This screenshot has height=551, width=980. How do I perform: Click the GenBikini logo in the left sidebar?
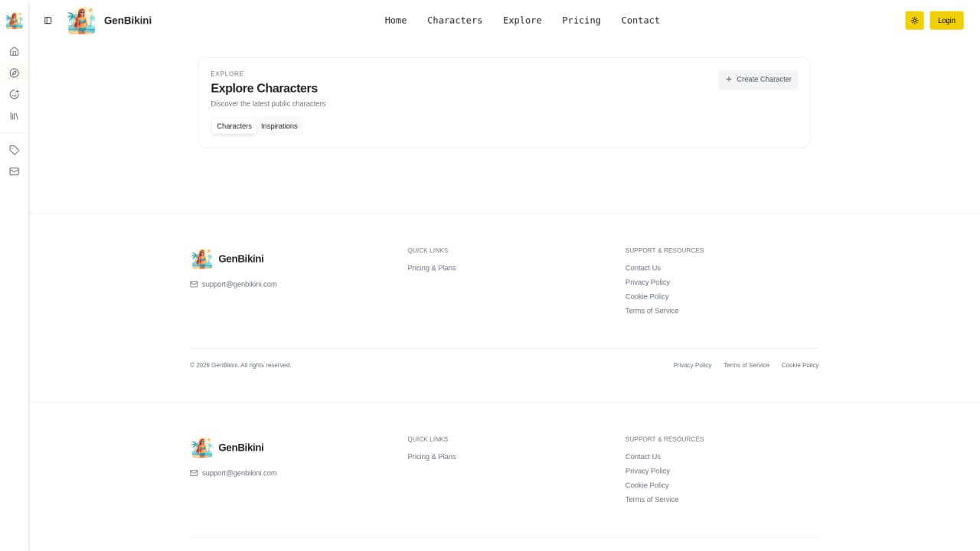pyautogui.click(x=14, y=21)
